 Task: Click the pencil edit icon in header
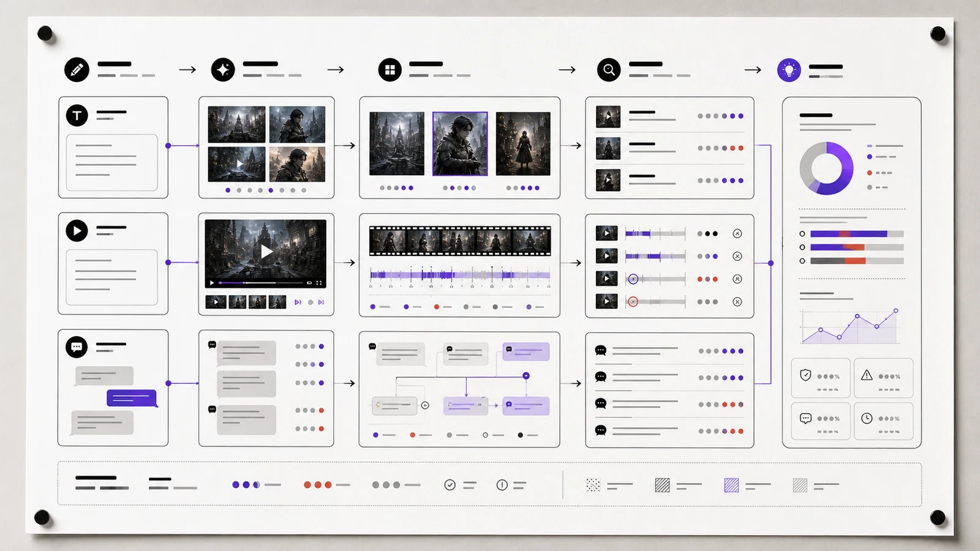point(77,70)
